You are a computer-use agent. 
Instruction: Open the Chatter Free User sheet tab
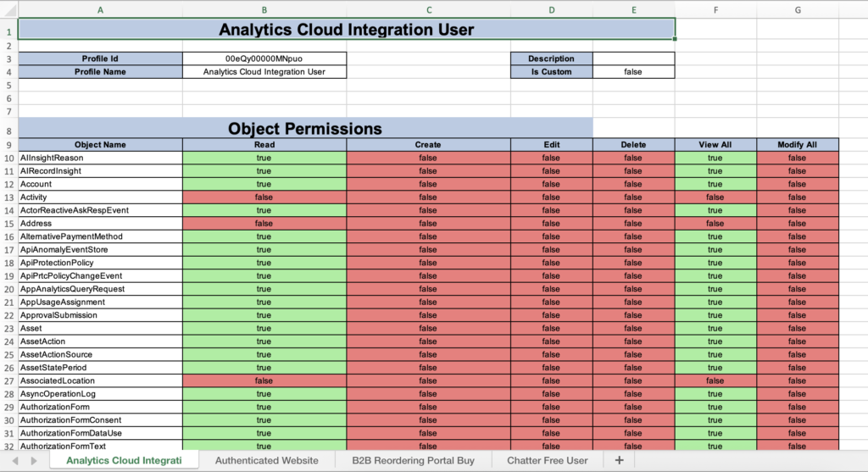click(547, 460)
